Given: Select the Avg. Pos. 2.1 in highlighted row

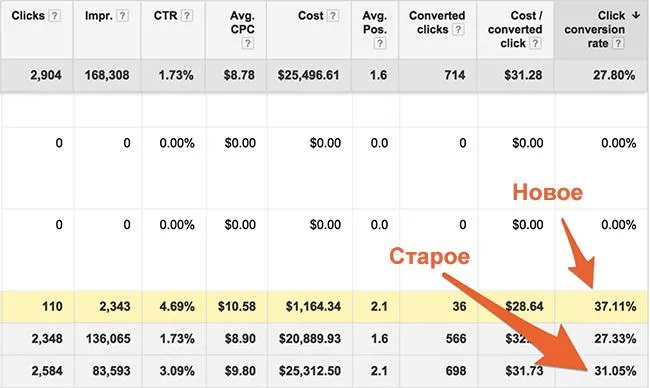Looking at the screenshot, I should point(379,306).
